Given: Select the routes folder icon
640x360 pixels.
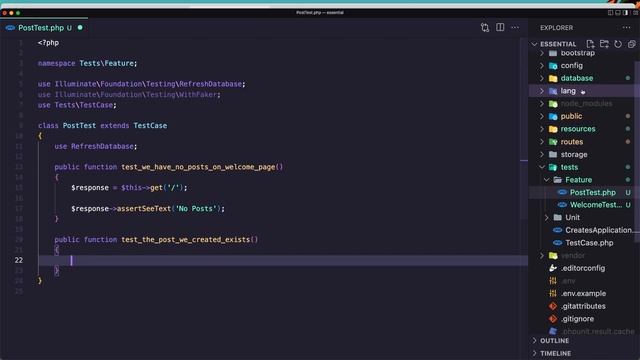Looking at the screenshot, I should 553,142.
